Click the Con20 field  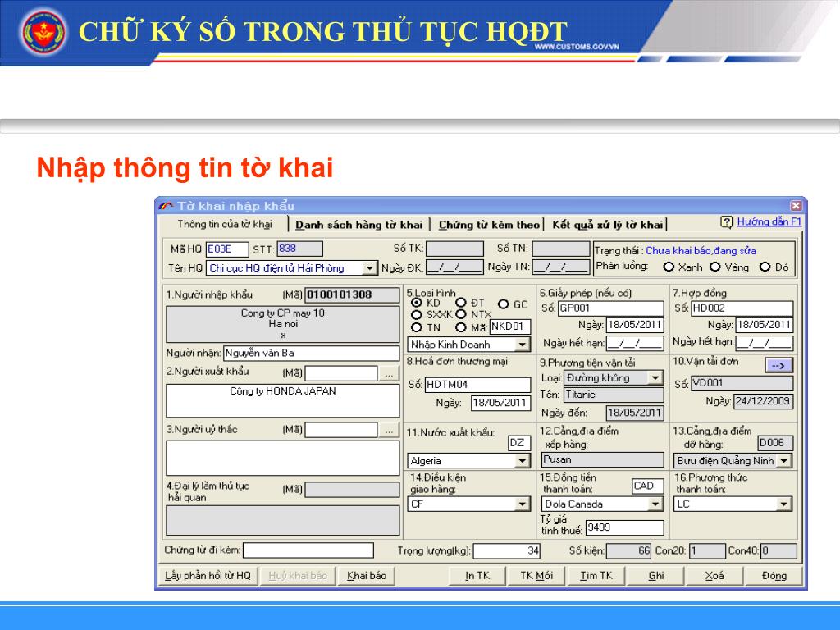pyautogui.click(x=707, y=550)
